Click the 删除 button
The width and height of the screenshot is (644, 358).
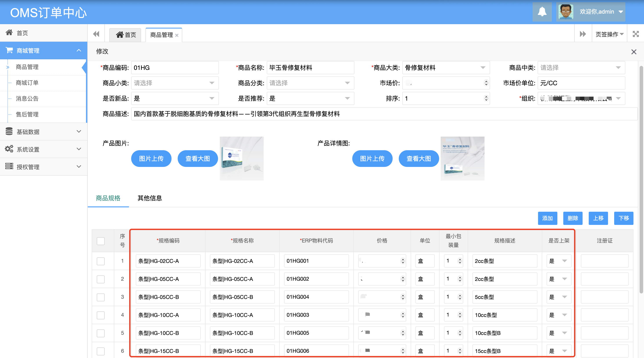pyautogui.click(x=573, y=218)
